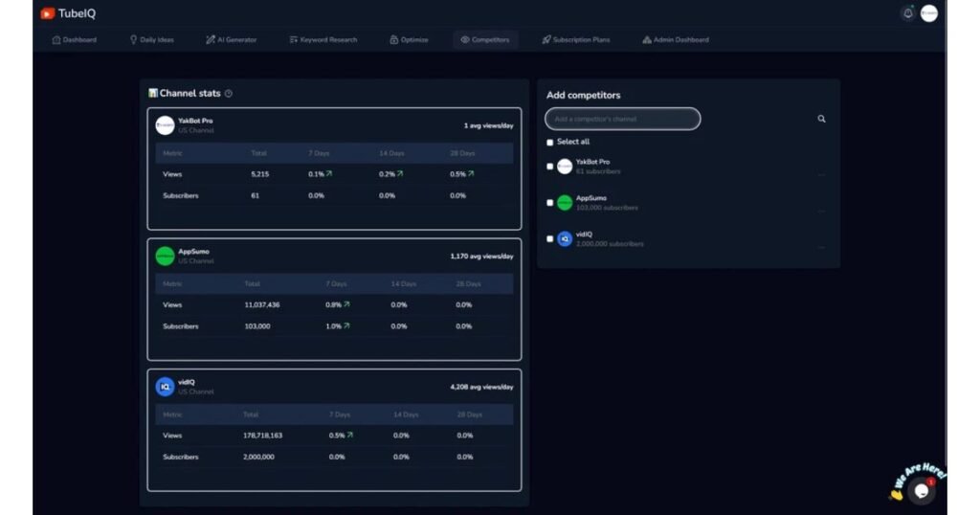
Task: Click the AppSumo green avatar in Channel stats
Action: (165, 257)
